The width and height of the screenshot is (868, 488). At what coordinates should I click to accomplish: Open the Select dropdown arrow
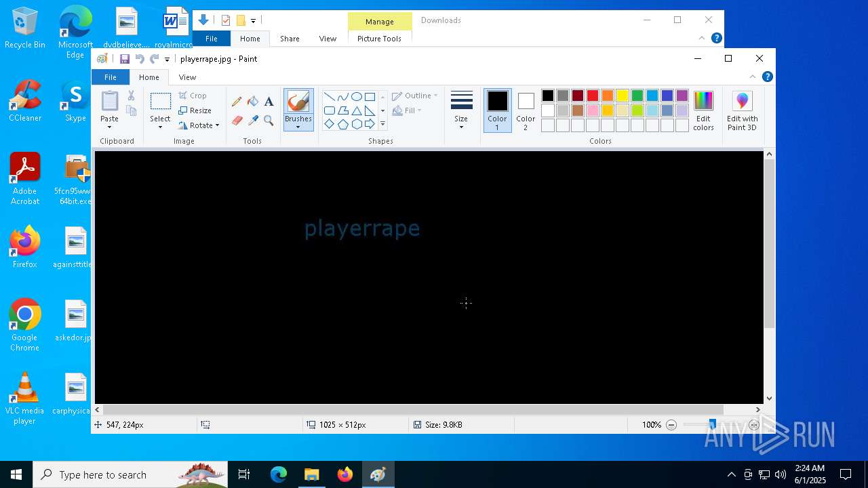pos(161,127)
